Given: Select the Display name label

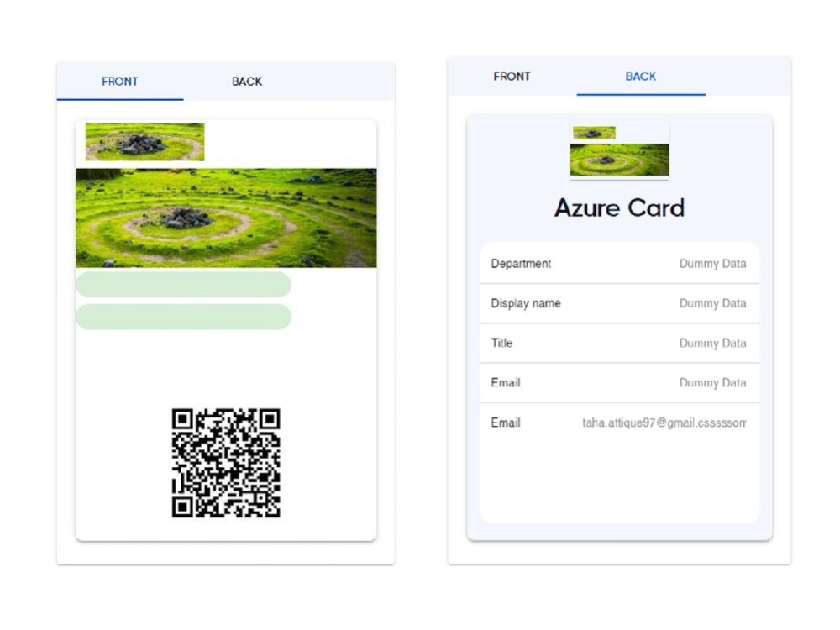Looking at the screenshot, I should click(x=526, y=303).
